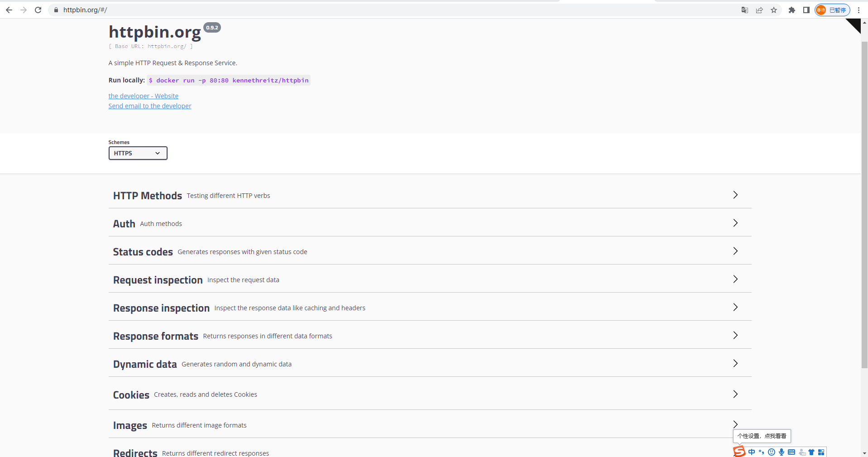The width and height of the screenshot is (868, 457).
Task: Click the page scrollbar down arrow
Action: [x=864, y=453]
